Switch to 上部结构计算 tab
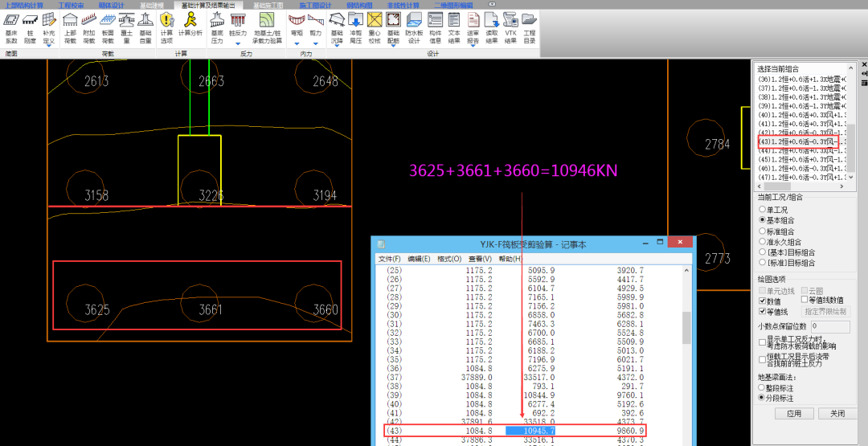Screen dimensions: 868x446 (23, 5)
